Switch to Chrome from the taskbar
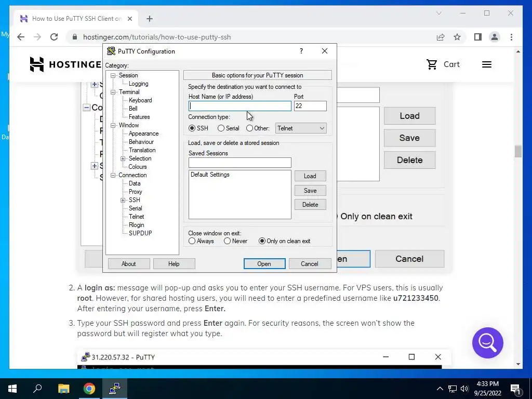The height and width of the screenshot is (399, 532). pyautogui.click(x=89, y=389)
